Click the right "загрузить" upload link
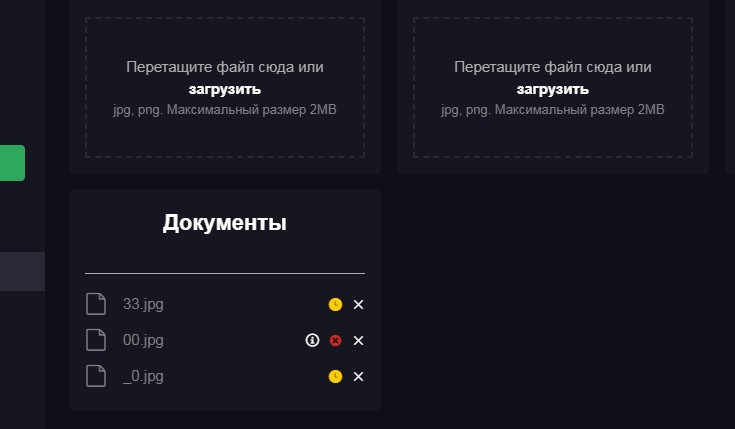This screenshot has height=429, width=735. 553,89
